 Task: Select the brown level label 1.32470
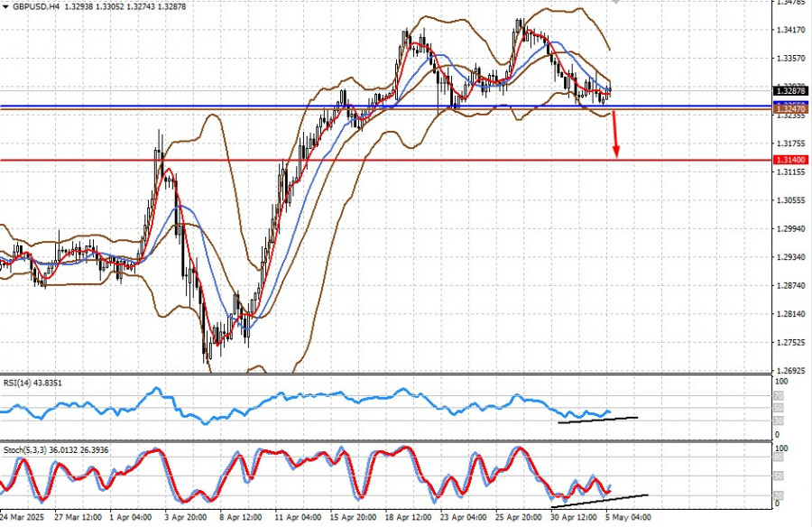click(x=789, y=109)
